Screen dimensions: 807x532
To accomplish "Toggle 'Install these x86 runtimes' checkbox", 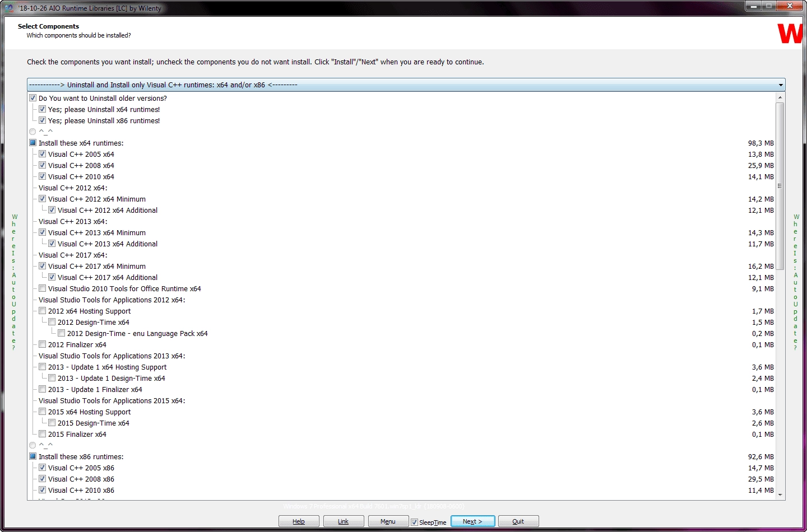I will point(33,456).
